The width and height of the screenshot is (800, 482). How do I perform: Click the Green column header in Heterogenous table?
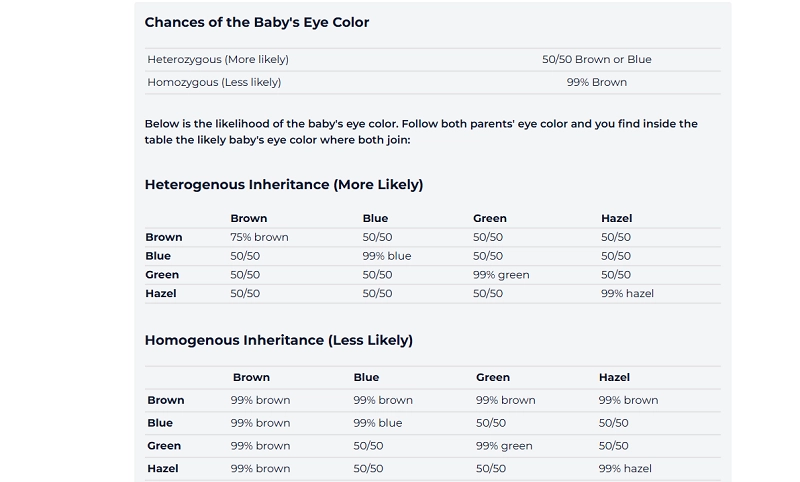click(490, 218)
